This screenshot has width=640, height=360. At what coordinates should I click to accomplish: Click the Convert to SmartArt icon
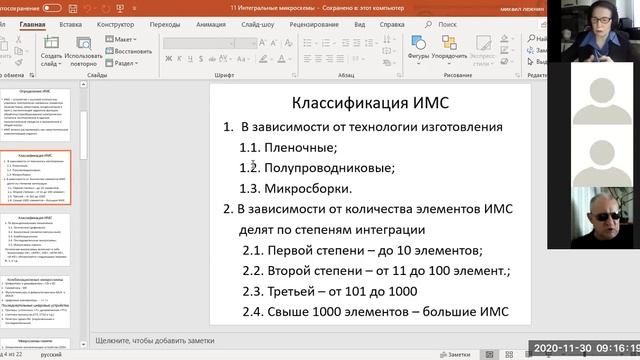tap(387, 63)
